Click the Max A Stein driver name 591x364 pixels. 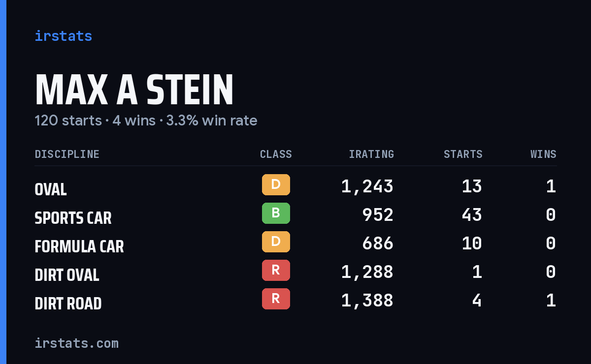click(134, 90)
